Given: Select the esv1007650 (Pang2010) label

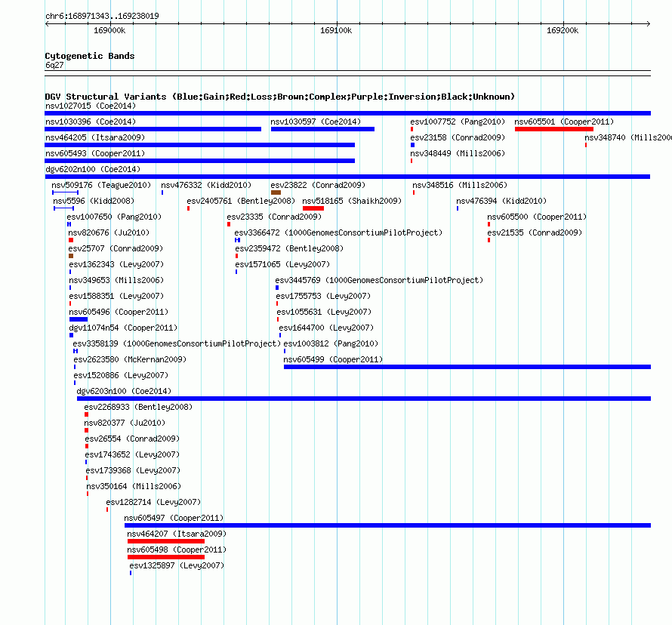Looking at the screenshot, I should coord(114,217).
